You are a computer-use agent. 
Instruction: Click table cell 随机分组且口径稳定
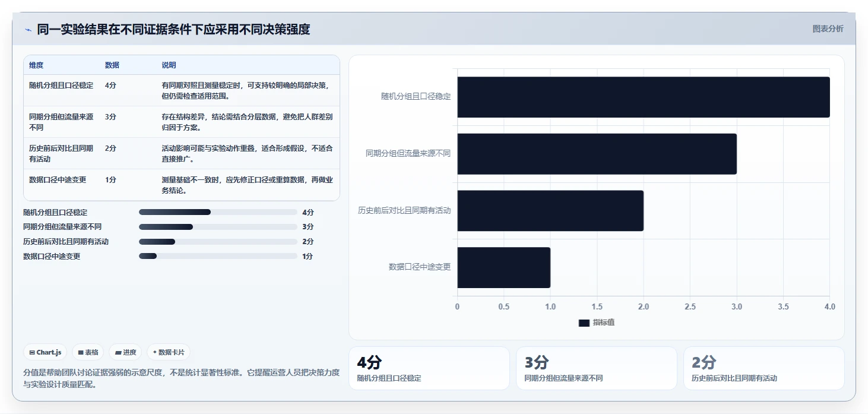pos(61,86)
